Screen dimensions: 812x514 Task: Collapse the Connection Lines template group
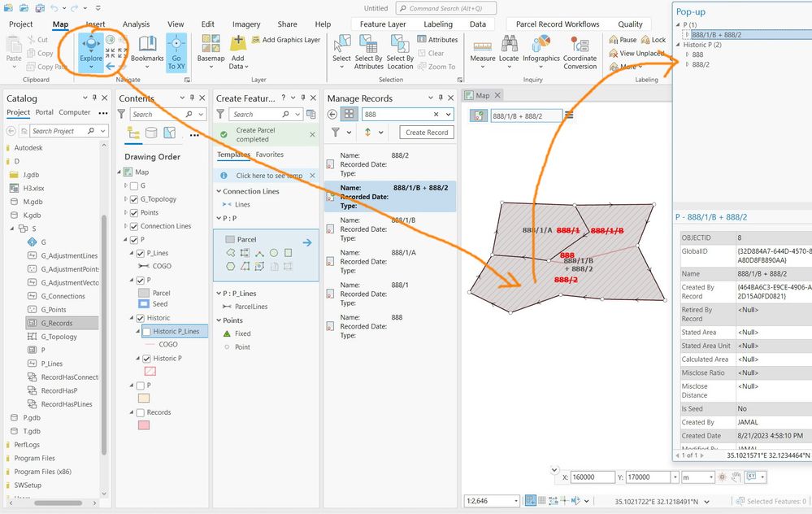(x=219, y=191)
